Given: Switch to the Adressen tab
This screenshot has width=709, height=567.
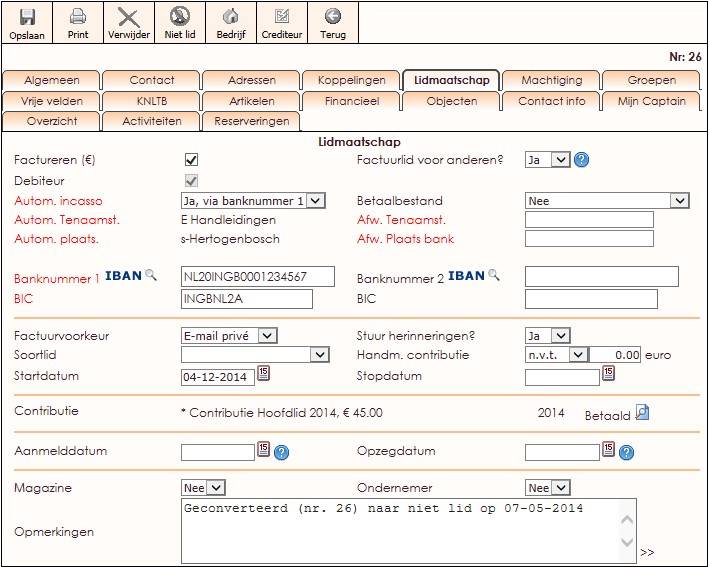Looking at the screenshot, I should [252, 80].
